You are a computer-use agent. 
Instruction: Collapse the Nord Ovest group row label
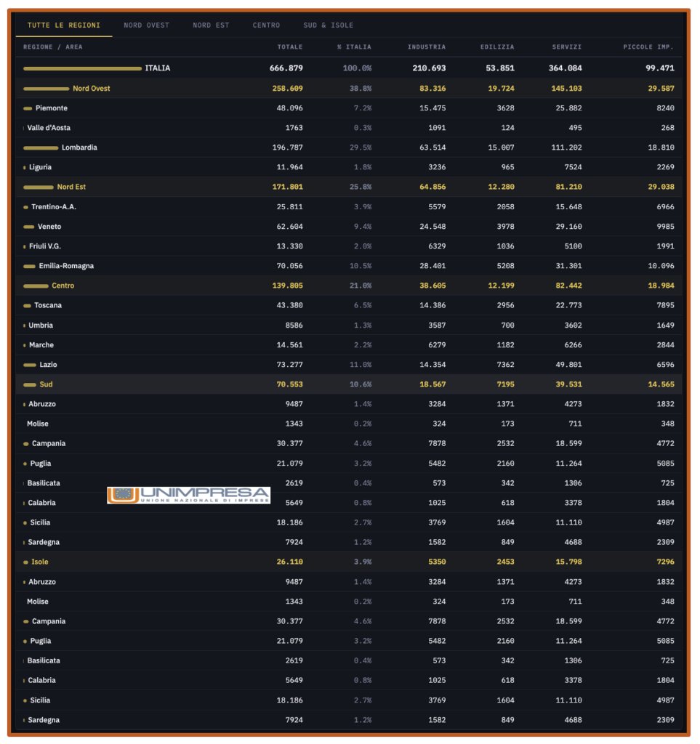tap(92, 89)
